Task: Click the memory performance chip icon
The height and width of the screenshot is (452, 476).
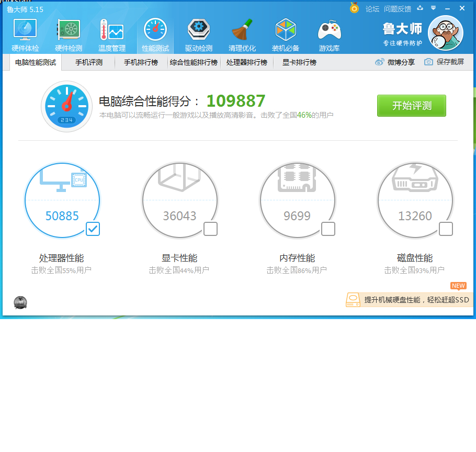Action: click(297, 178)
